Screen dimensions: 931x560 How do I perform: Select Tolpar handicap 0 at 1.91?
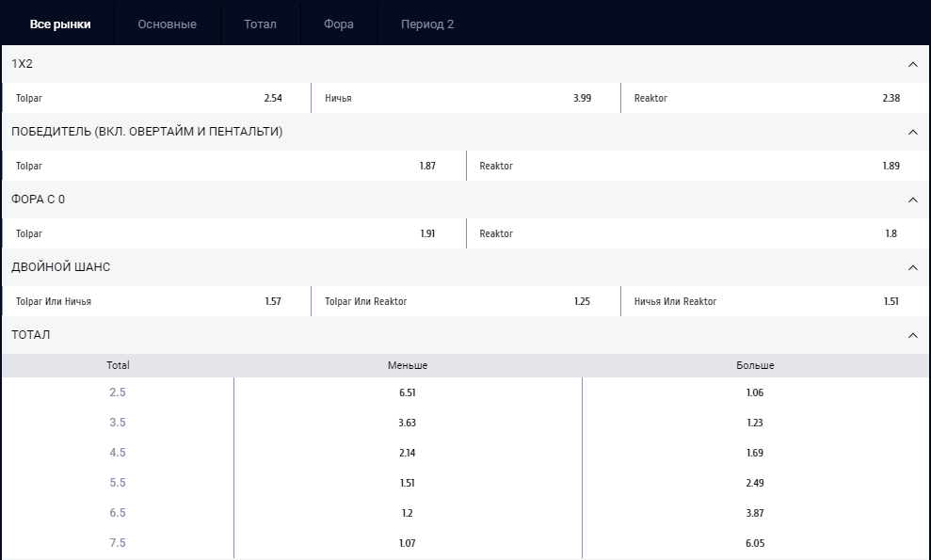coord(234,233)
